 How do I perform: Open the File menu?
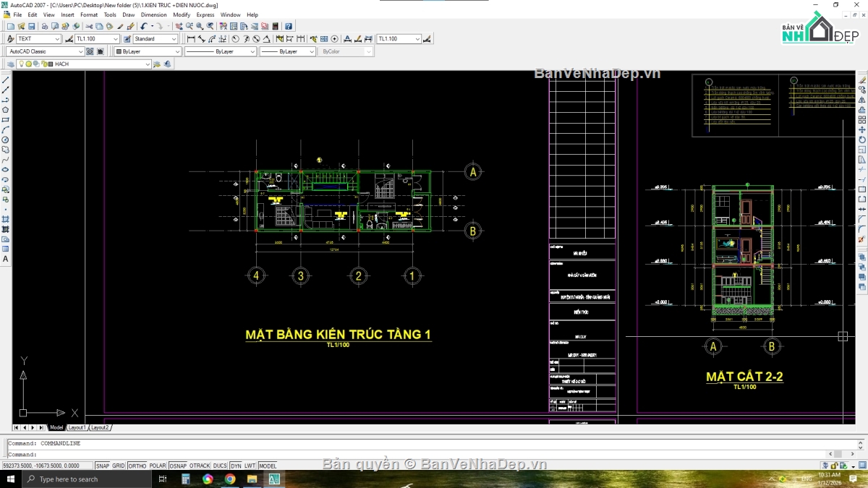(17, 14)
